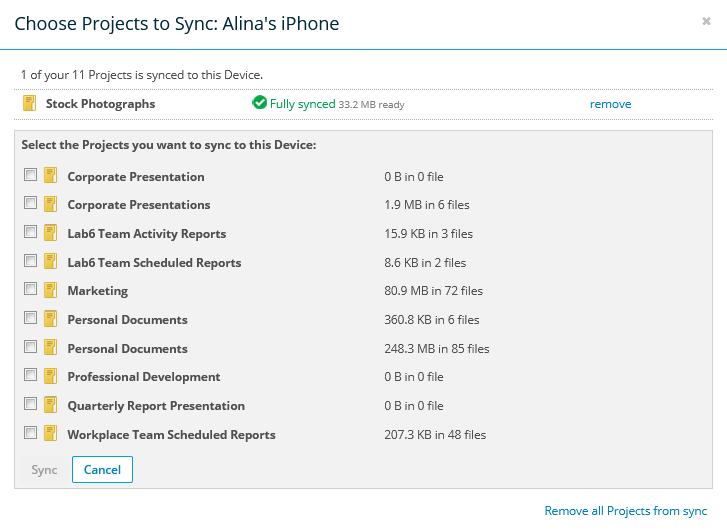Check the Corporate Presentations checkbox
Viewport: 727px width, 532px height.
click(x=31, y=203)
